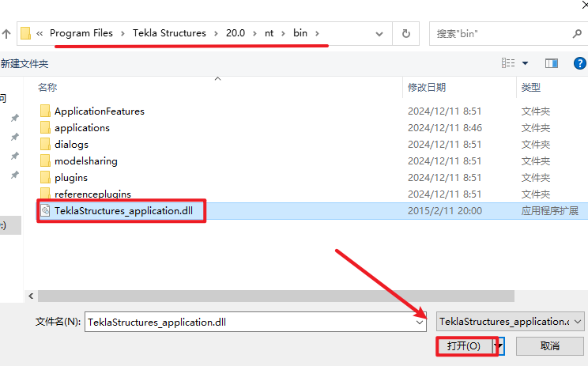
Task: Click bin in the breadcrumb path
Action: point(300,33)
